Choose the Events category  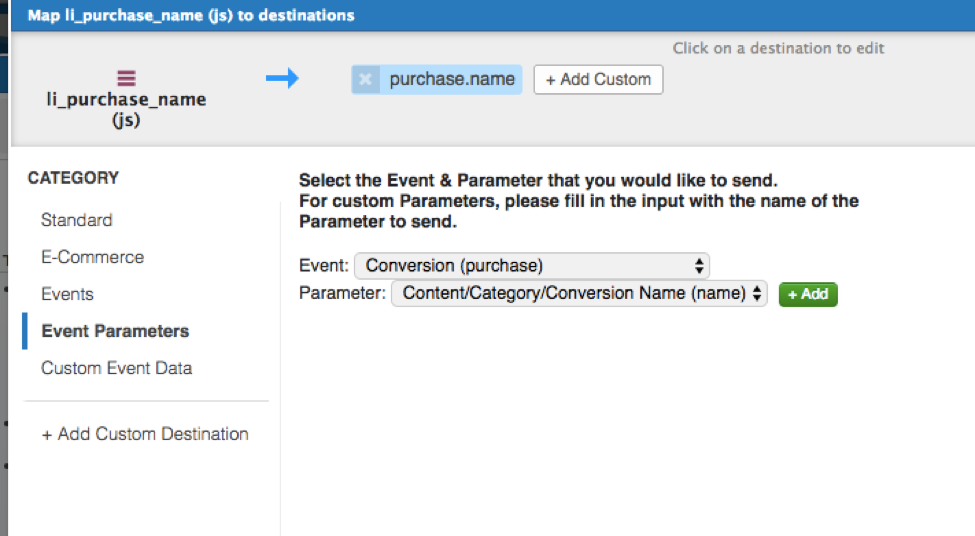point(67,294)
